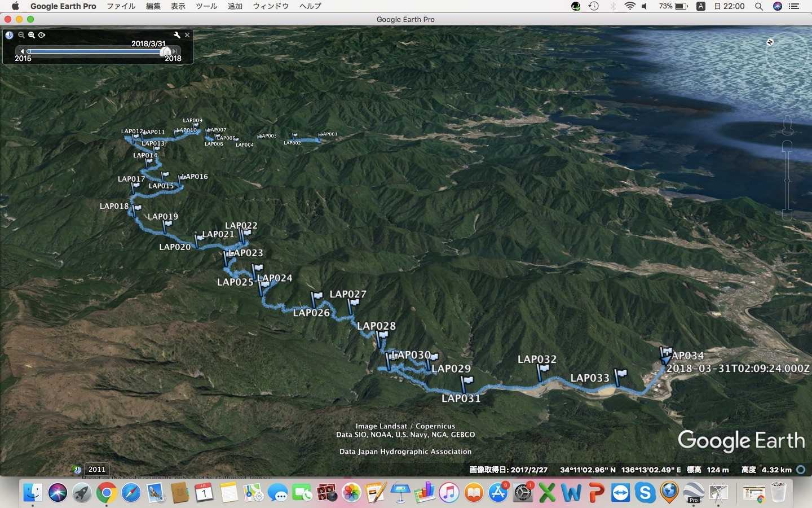Screen dimensions: 812x508
Task: Click the 2011 historical imagery button
Action: point(96,469)
